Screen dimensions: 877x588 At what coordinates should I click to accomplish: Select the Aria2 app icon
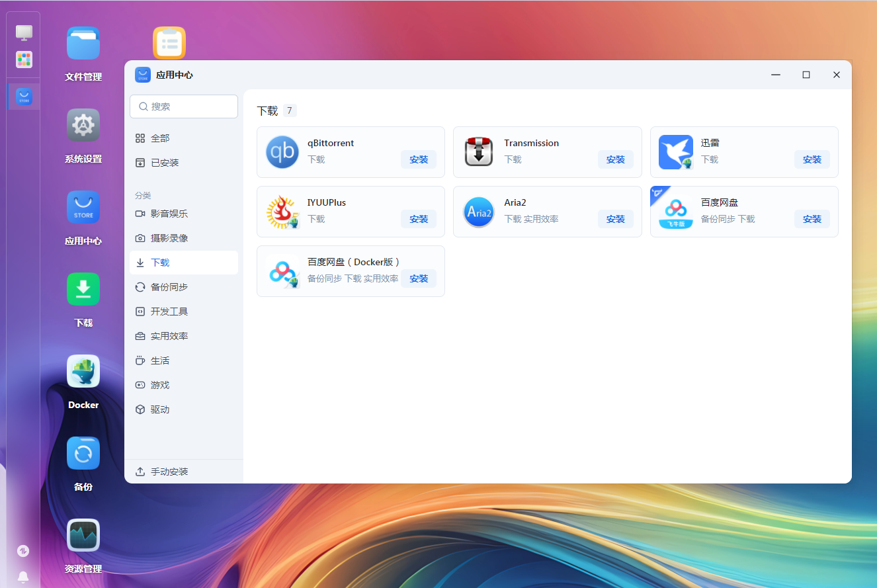click(479, 212)
